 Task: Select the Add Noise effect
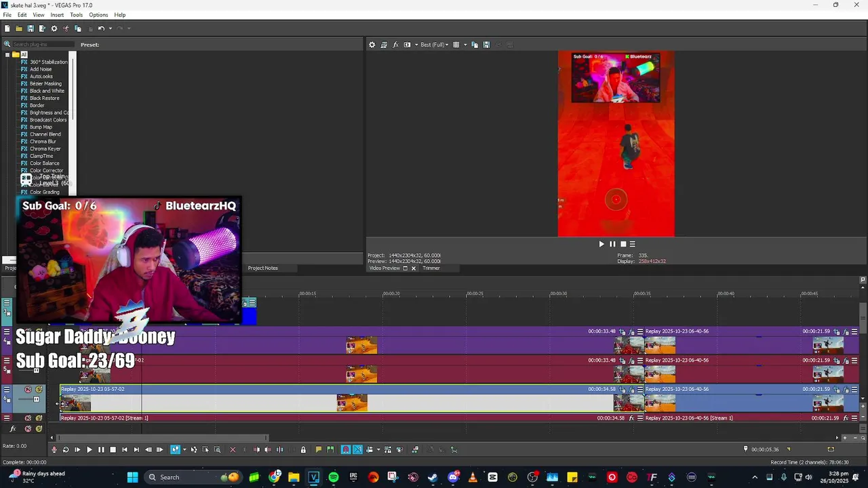[x=41, y=69]
